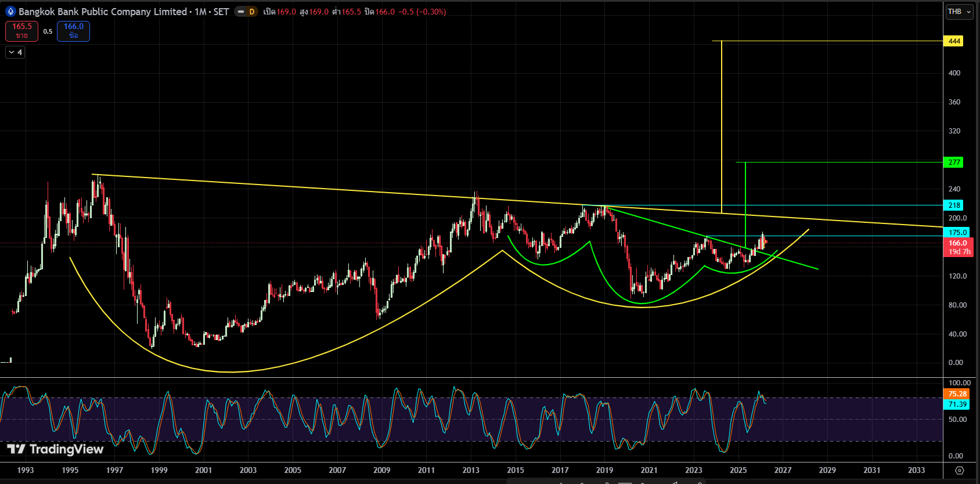Click the orange D delayed-data badge

coord(252,12)
